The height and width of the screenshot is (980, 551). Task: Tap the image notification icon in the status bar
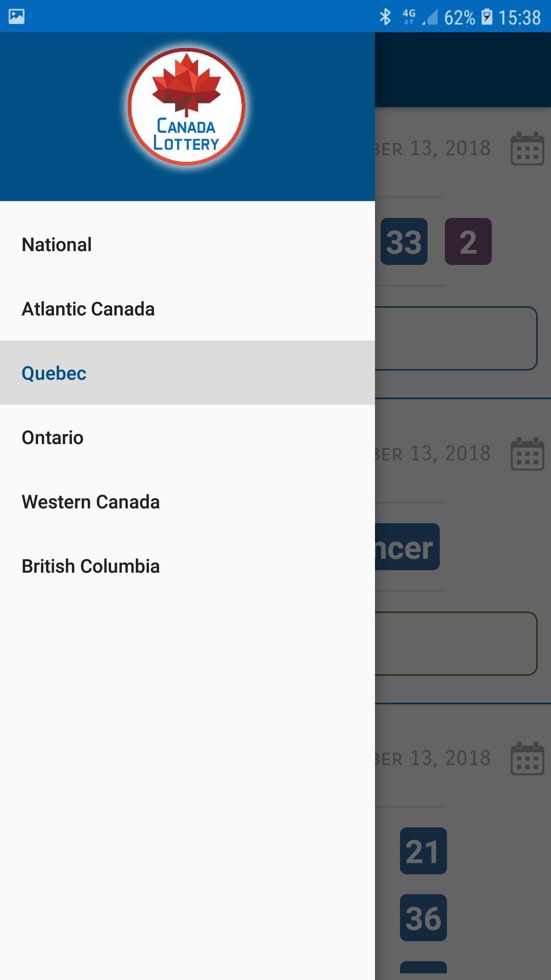click(16, 16)
